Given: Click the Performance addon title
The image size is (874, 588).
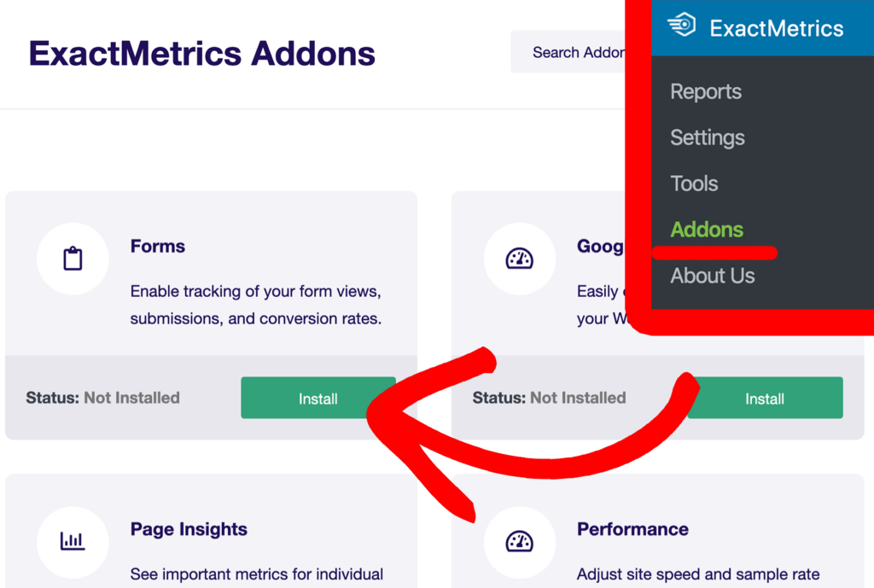Looking at the screenshot, I should [632, 530].
